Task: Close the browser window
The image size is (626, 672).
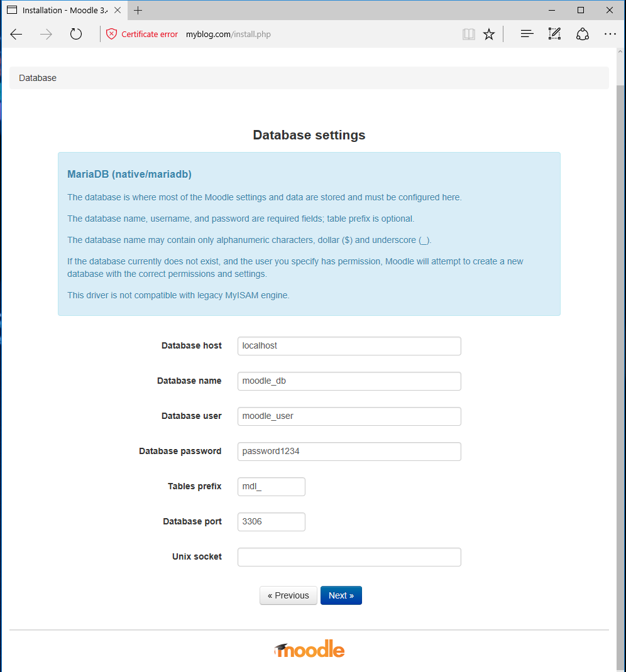Action: coord(609,10)
